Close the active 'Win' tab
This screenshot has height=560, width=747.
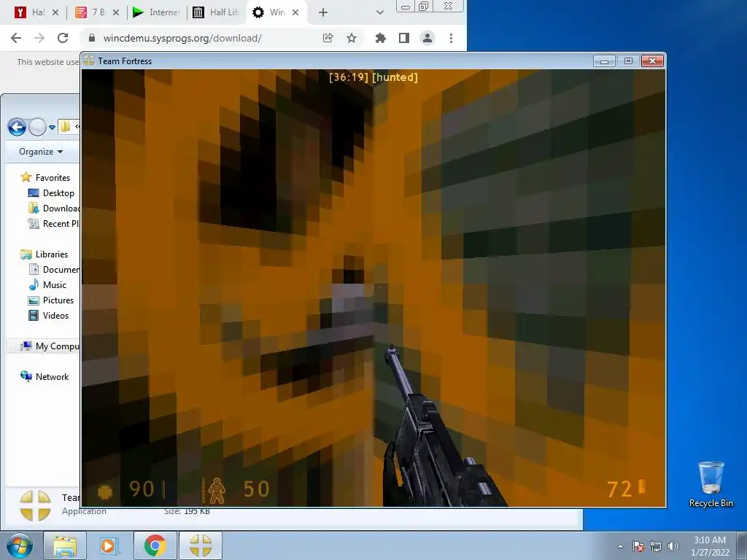[x=295, y=12]
